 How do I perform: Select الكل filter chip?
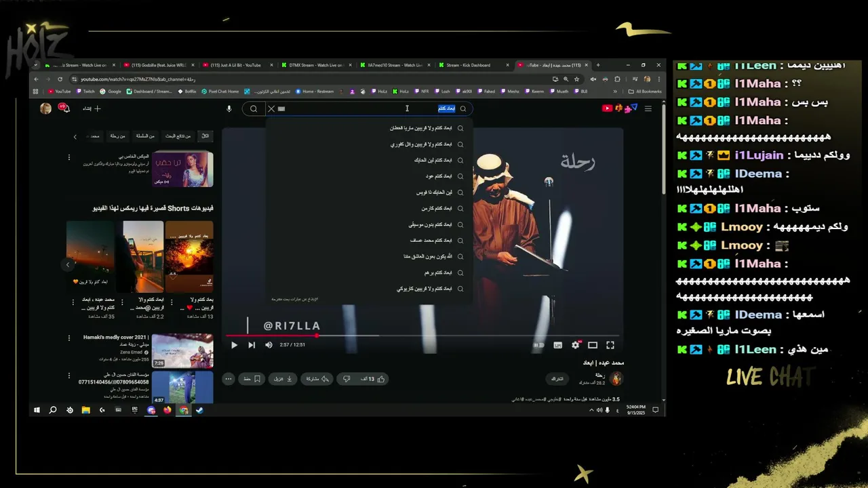(205, 136)
